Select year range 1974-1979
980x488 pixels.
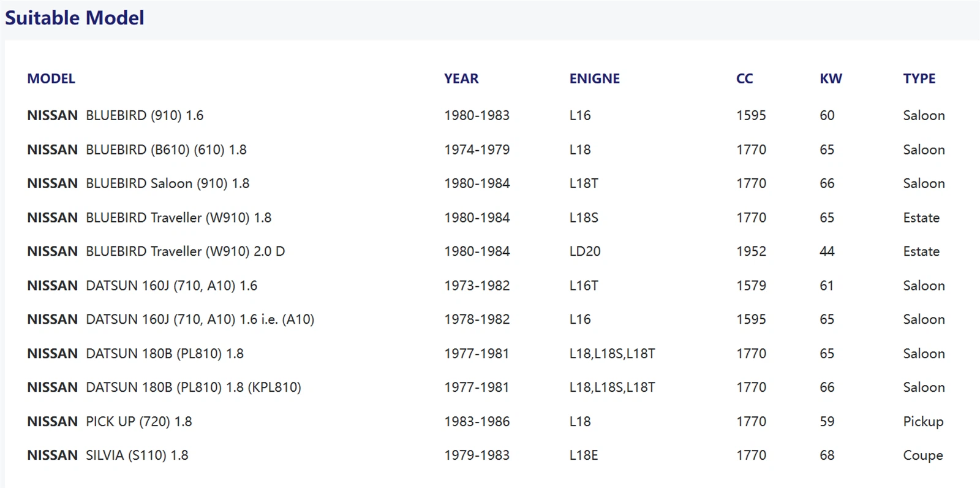point(477,150)
